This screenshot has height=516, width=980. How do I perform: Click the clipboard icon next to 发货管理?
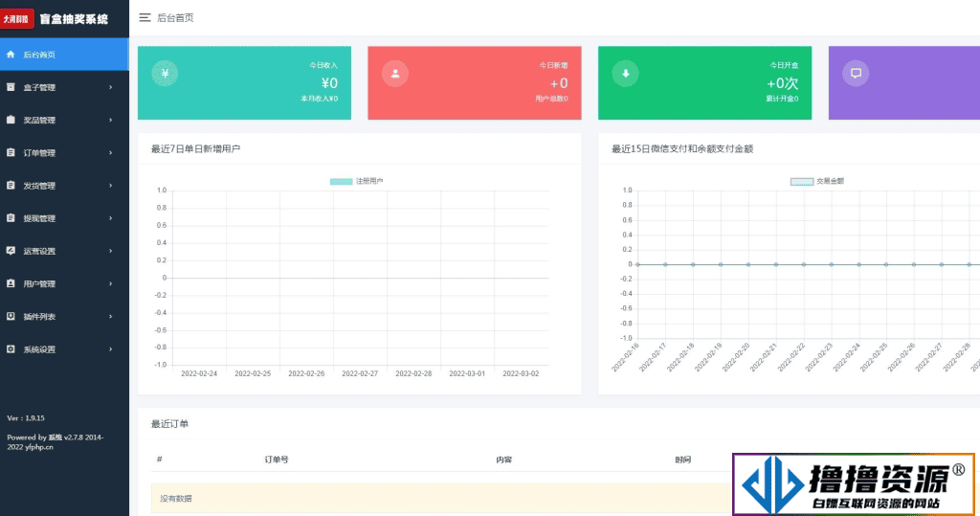point(11,185)
